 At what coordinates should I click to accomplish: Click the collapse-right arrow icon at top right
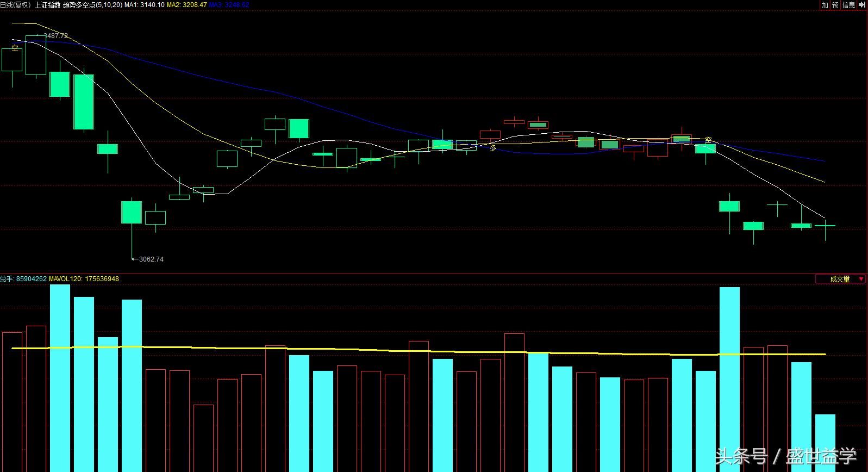pos(862,5)
